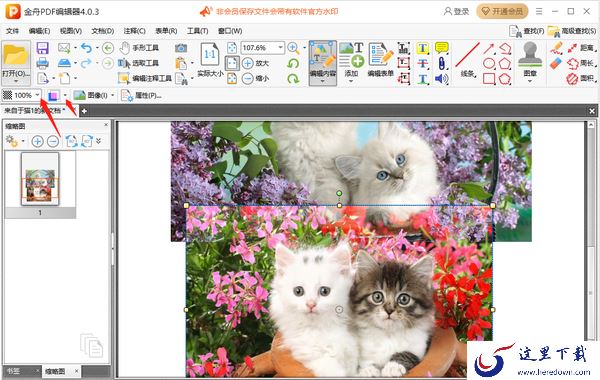Screen dimensions: 600x380
Task: Select the 编辑注释工具 annotation edit tool
Action: (145, 78)
